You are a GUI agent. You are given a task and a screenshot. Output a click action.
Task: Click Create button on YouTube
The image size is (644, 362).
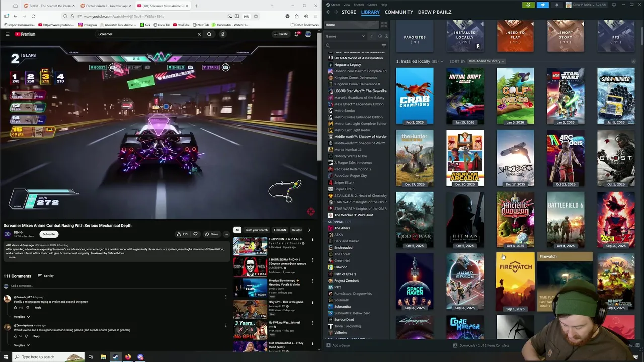281,34
